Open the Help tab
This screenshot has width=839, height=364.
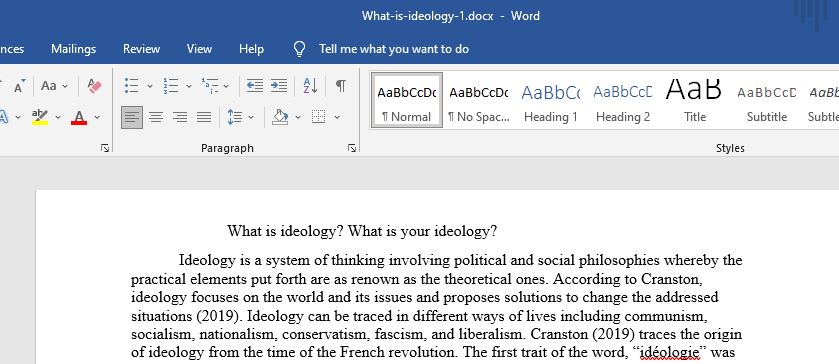(x=251, y=49)
